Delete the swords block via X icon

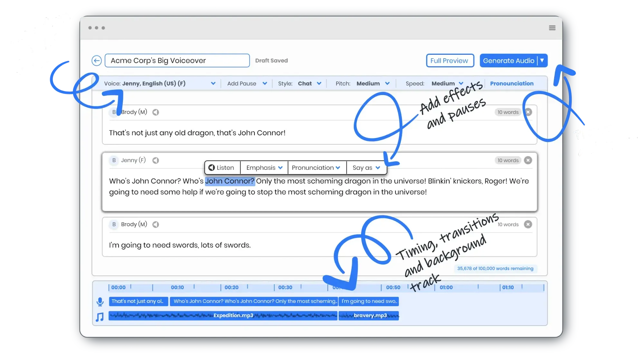(x=528, y=225)
